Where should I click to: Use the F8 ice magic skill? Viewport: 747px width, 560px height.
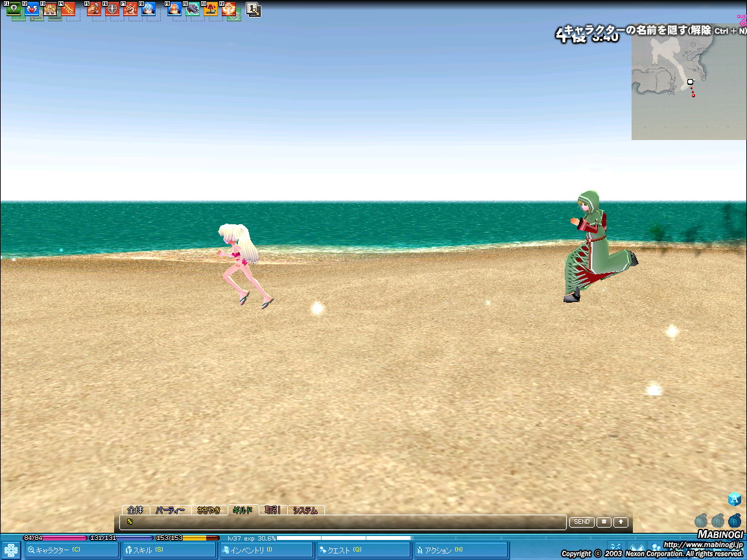148,9
